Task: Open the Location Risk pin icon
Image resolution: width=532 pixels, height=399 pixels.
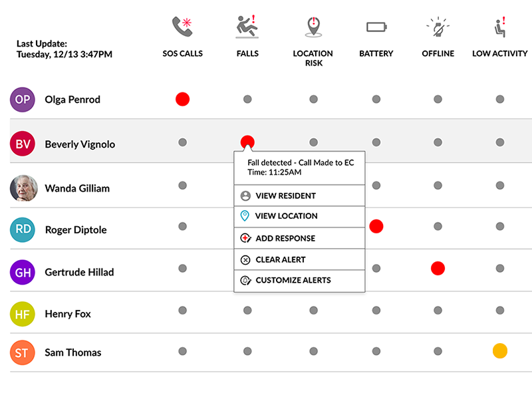Action: point(313,27)
